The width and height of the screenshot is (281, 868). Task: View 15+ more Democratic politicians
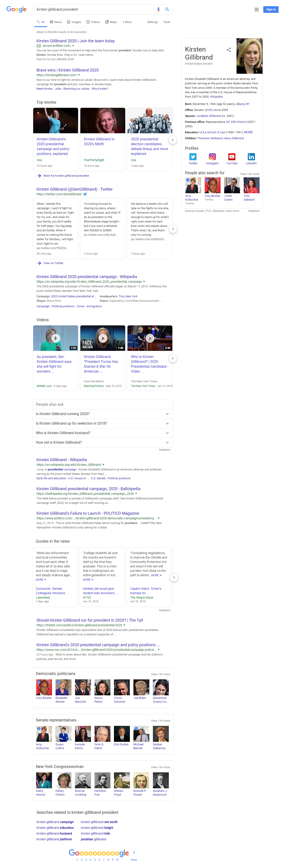coord(160,674)
